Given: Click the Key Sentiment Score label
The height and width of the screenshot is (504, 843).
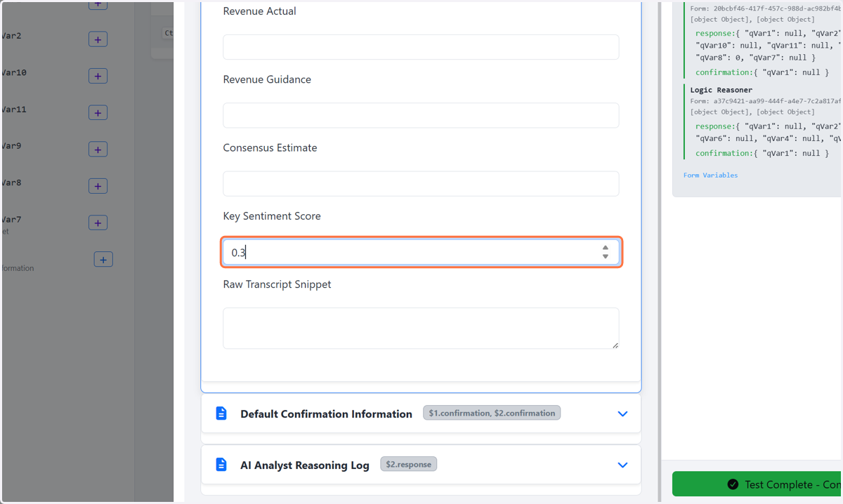Looking at the screenshot, I should click(272, 216).
